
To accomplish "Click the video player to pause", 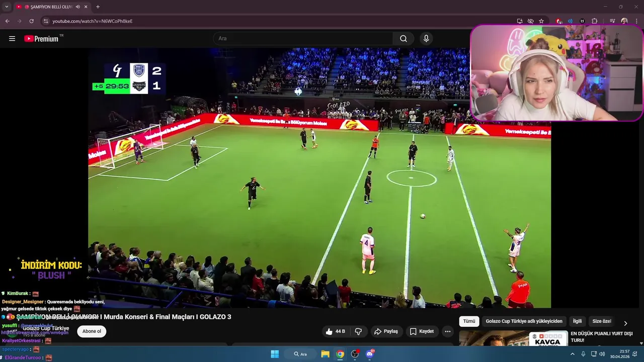I will pos(319,177).
